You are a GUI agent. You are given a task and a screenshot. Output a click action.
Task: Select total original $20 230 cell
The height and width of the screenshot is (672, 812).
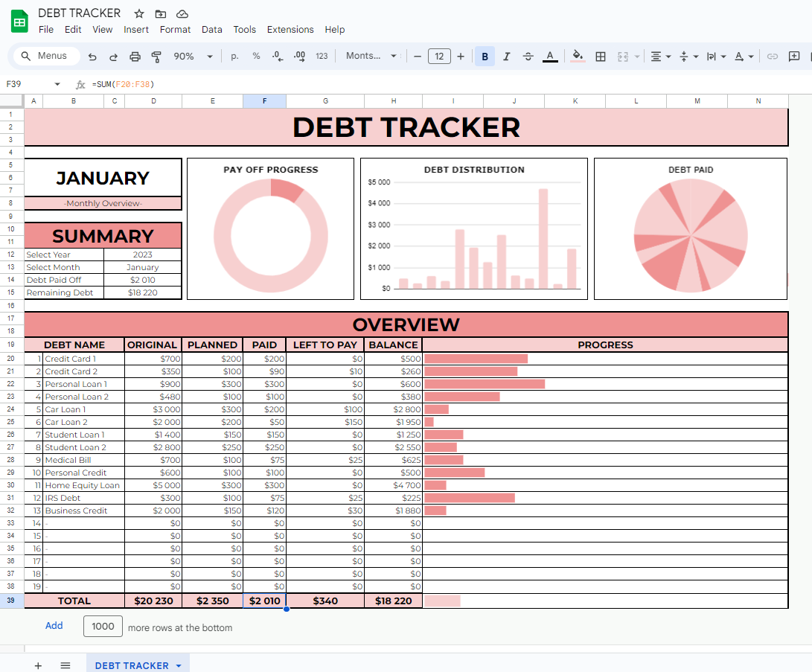click(x=153, y=601)
